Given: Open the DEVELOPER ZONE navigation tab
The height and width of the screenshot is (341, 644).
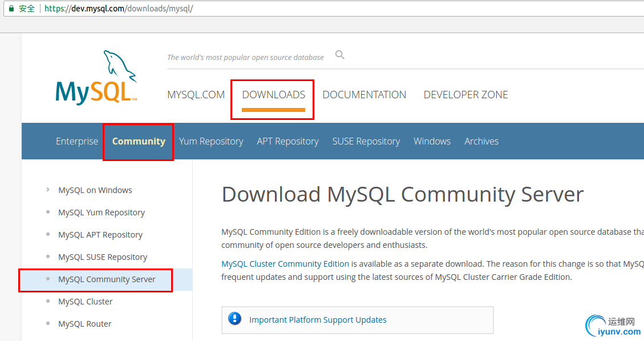Looking at the screenshot, I should 466,95.
